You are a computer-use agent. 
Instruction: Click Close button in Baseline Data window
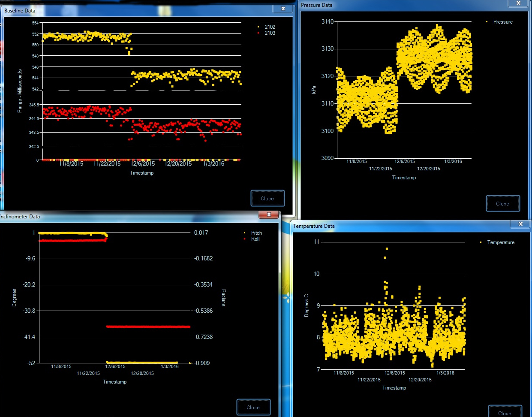tap(268, 198)
